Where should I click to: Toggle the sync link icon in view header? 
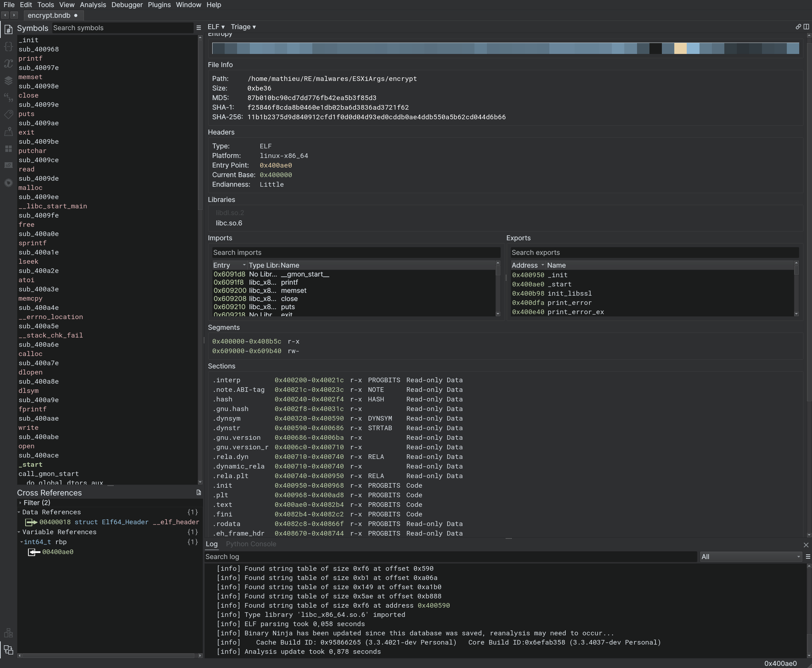pos(798,27)
